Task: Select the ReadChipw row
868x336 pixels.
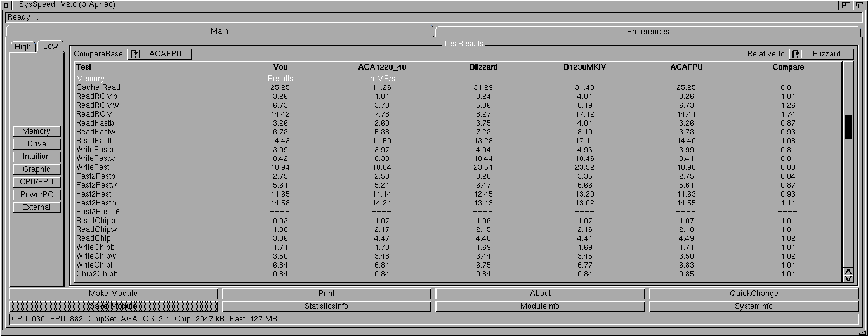Action: click(458, 229)
